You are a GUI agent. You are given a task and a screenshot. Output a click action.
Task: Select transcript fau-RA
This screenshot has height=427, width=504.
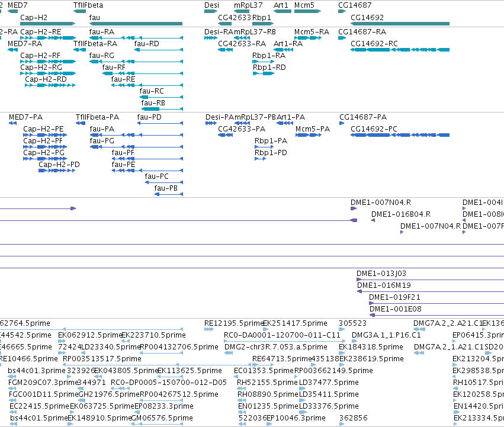coord(102,32)
